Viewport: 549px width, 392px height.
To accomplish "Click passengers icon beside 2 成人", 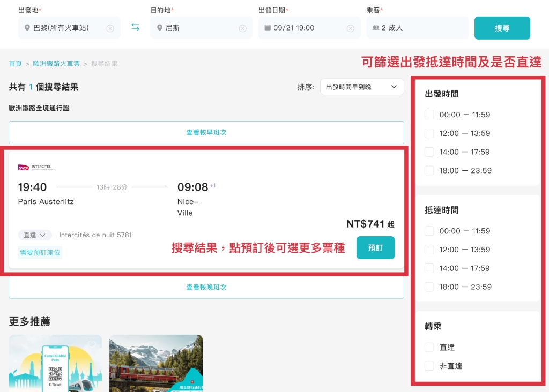I will [x=376, y=28].
